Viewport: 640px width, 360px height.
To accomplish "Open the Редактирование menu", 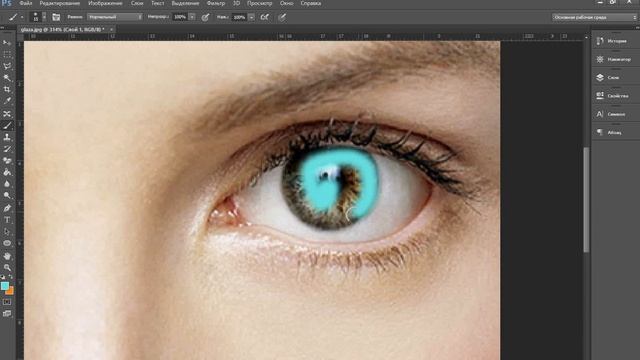I will click(60, 3).
